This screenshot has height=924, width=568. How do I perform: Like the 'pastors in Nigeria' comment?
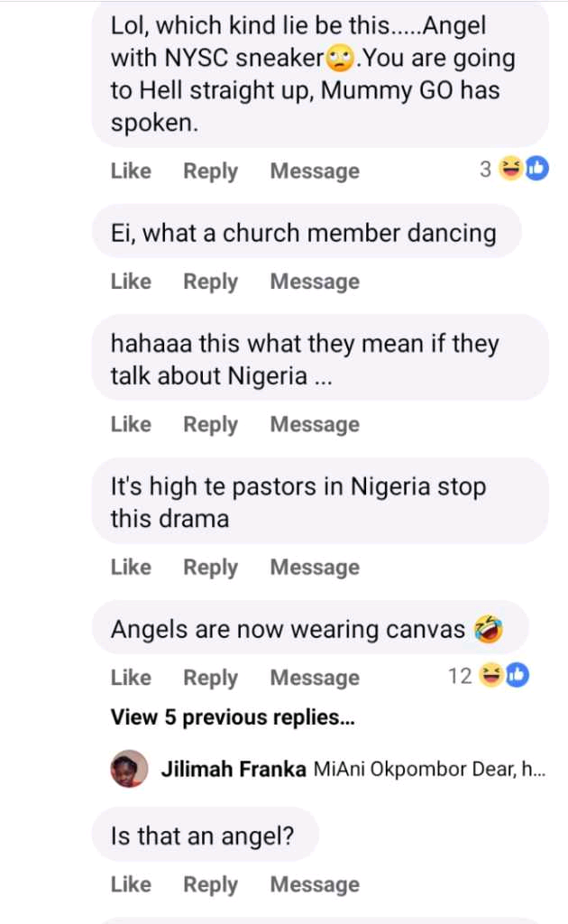pyautogui.click(x=131, y=568)
